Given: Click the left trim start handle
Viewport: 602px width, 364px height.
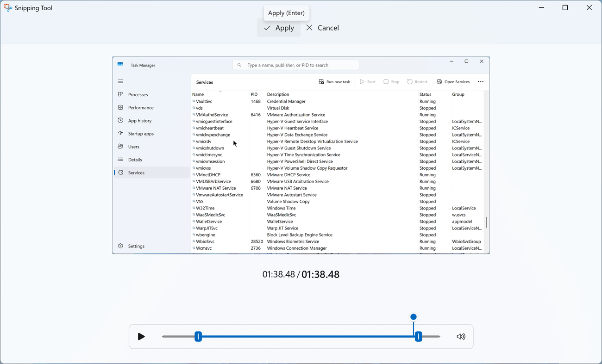Looking at the screenshot, I should 198,337.
